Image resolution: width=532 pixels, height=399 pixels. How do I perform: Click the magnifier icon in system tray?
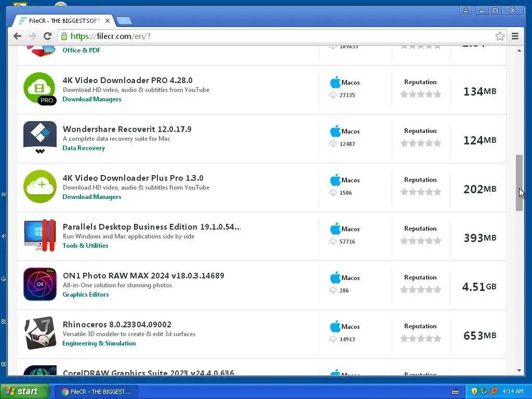(494, 392)
